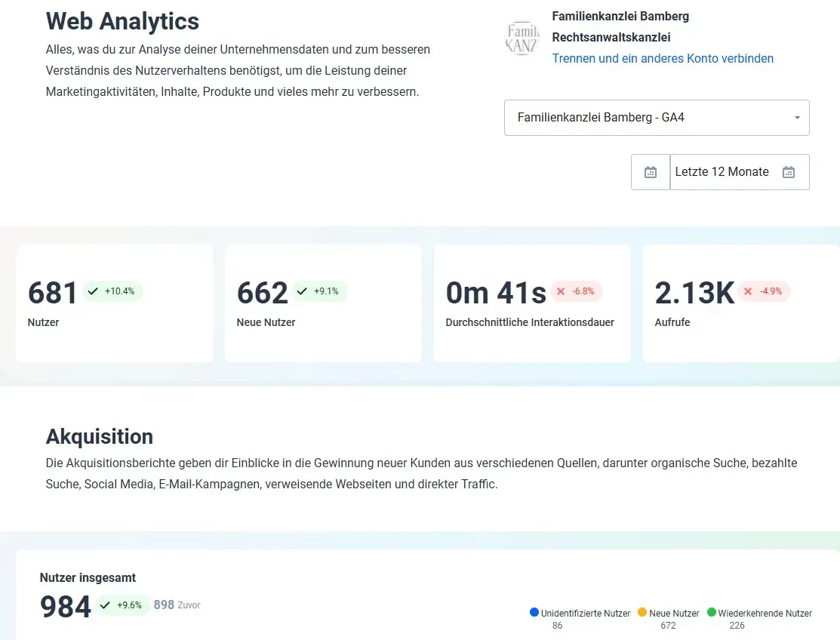The image size is (840, 640).
Task: Click the '898 Zuvor' previous value text
Action: coord(177,605)
